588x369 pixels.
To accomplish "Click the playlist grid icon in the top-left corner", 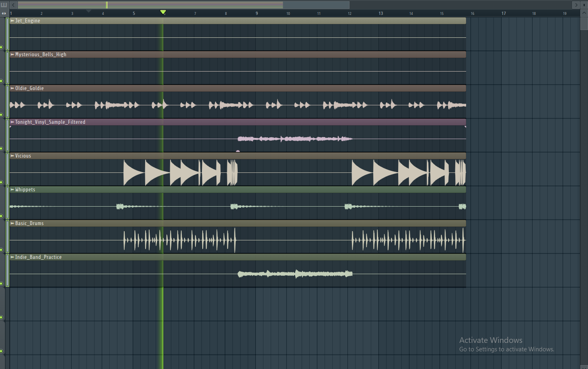I will pos(4,5).
